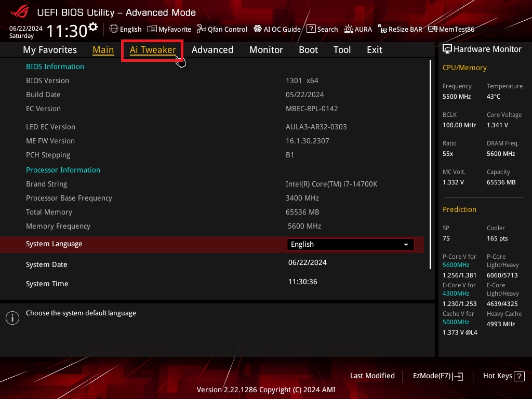Select the Boot tab
Image resolution: width=532 pixels, height=399 pixels.
point(308,50)
